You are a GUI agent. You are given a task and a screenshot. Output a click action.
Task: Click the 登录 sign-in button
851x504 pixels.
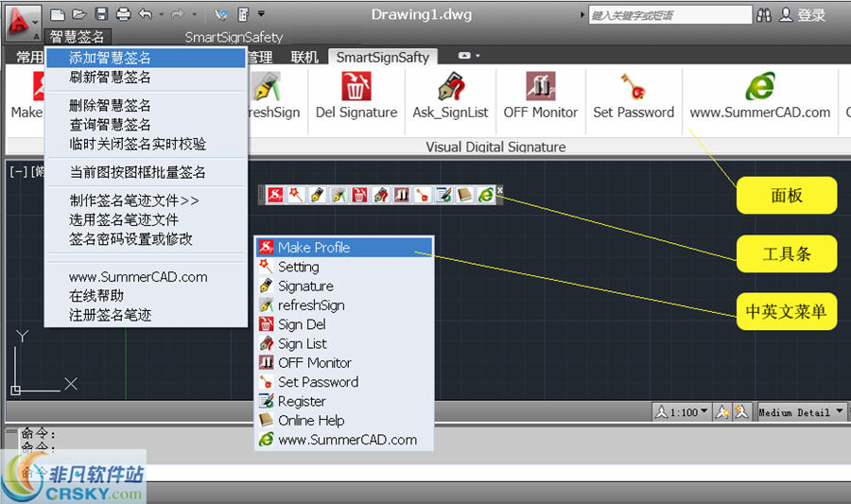click(803, 15)
